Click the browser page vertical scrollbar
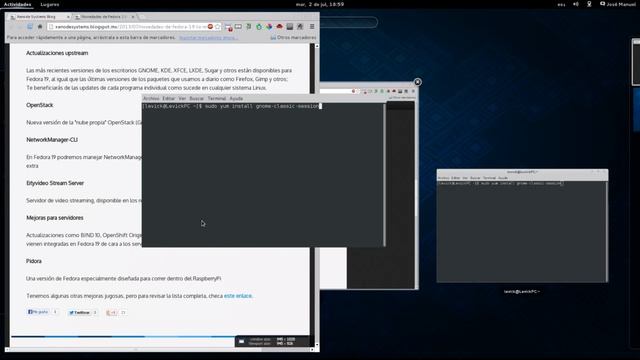 point(317,196)
